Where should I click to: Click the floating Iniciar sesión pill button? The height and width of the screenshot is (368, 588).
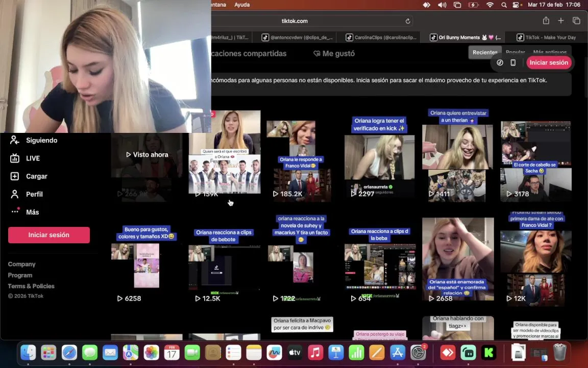[x=549, y=63]
